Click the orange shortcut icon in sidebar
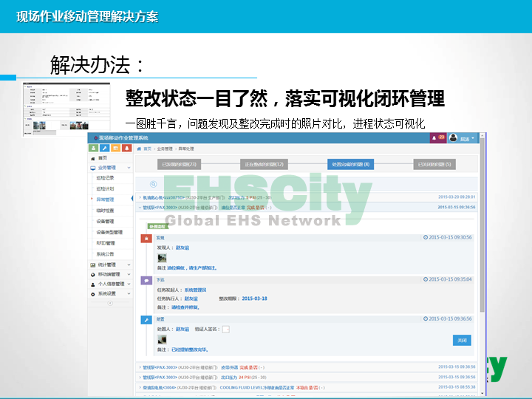Image resolution: width=532 pixels, height=399 pixels. point(115,149)
